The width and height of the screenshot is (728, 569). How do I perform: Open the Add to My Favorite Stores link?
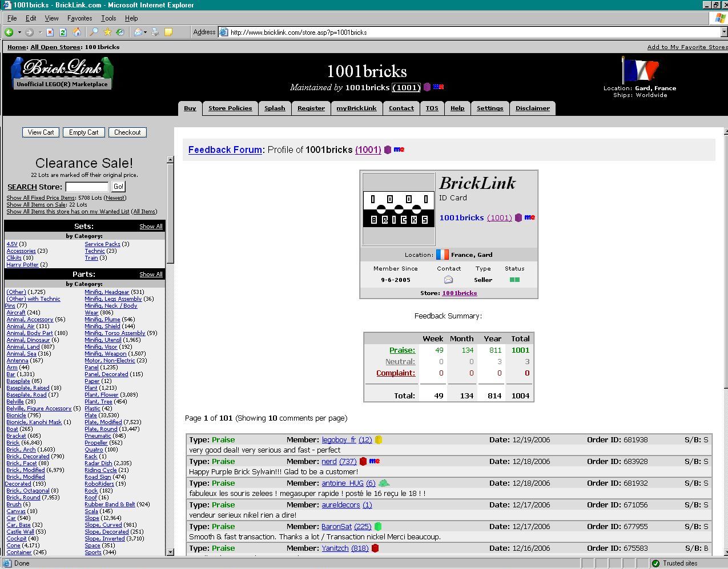[x=687, y=47]
